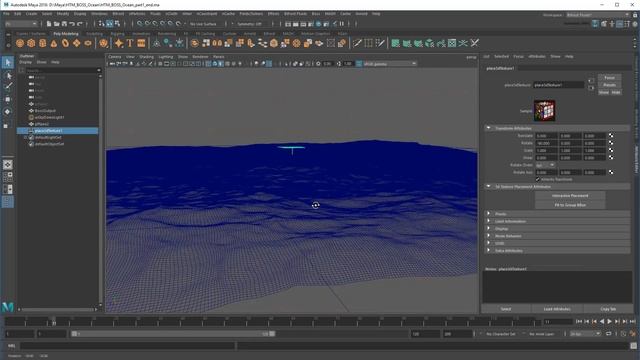640x360 pixels.
Task: Click the Focus button in Attribute Editor
Action: [609, 78]
